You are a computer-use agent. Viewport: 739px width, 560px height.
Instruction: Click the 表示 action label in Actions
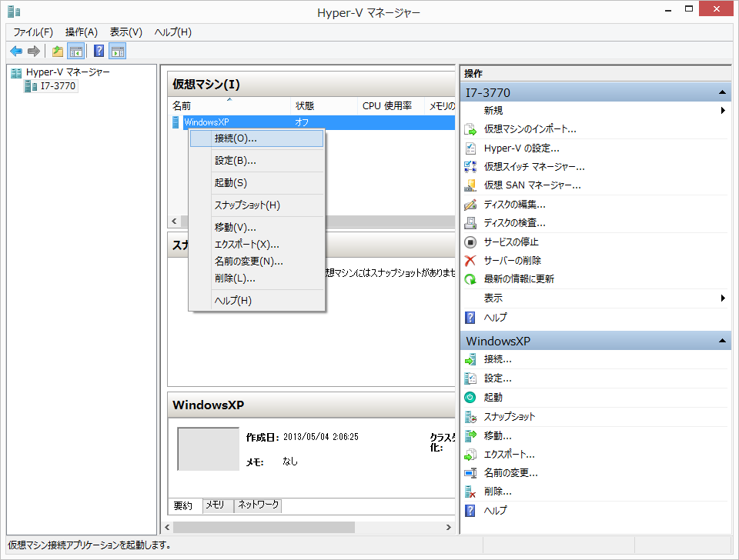tap(493, 298)
